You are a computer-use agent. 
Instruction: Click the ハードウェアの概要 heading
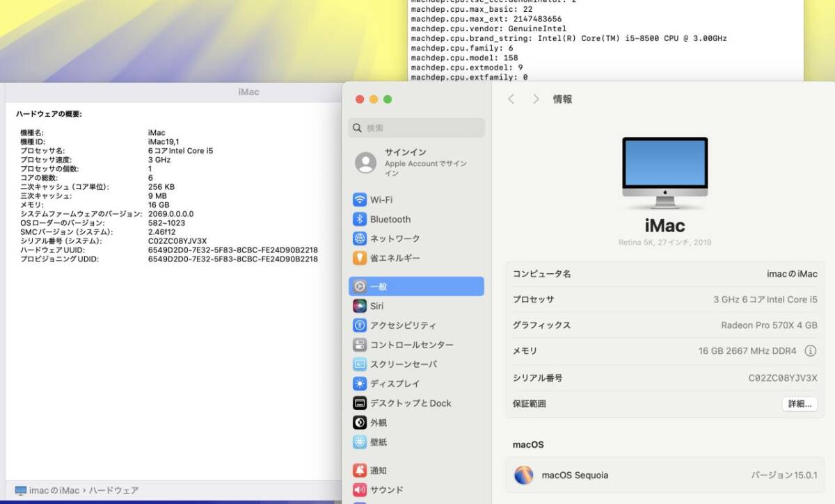pos(49,114)
